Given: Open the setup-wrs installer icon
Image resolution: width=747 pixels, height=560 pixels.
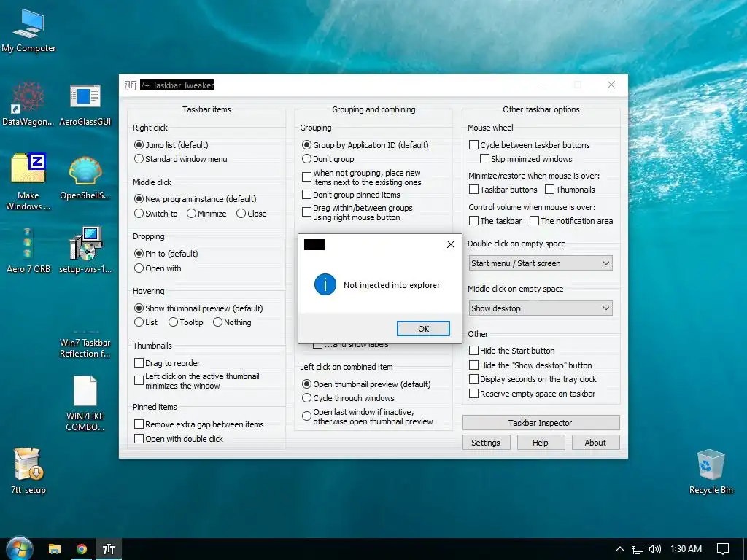Looking at the screenshot, I should [x=85, y=251].
